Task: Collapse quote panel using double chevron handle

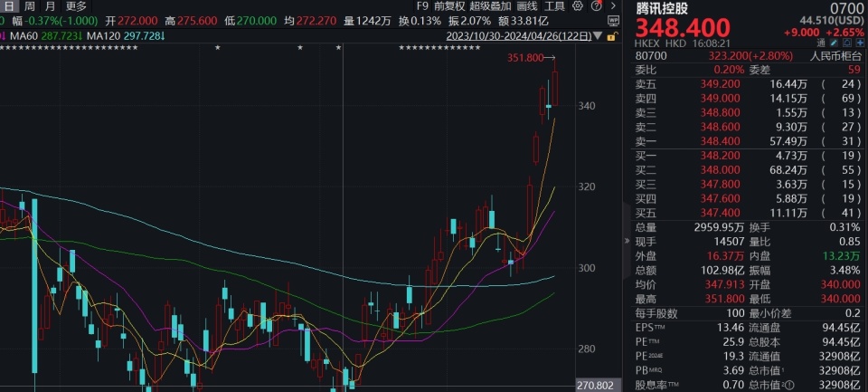Action: [x=627, y=241]
